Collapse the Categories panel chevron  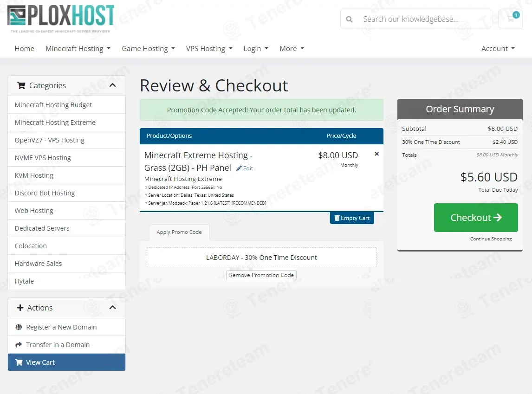(x=112, y=85)
